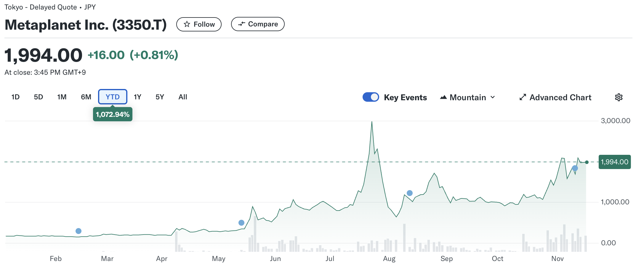Switch to the 5D range
The width and height of the screenshot is (644, 269).
[x=39, y=97]
